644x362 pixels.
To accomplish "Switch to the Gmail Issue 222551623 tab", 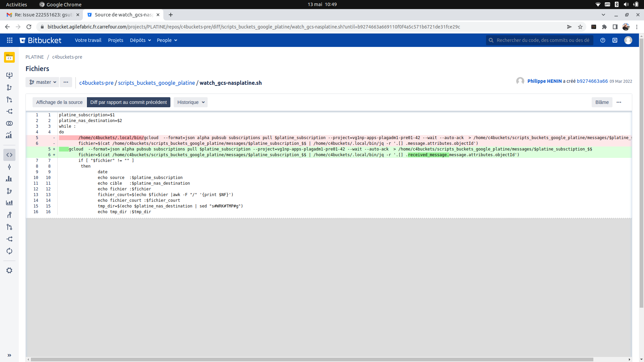I will pyautogui.click(x=44, y=15).
